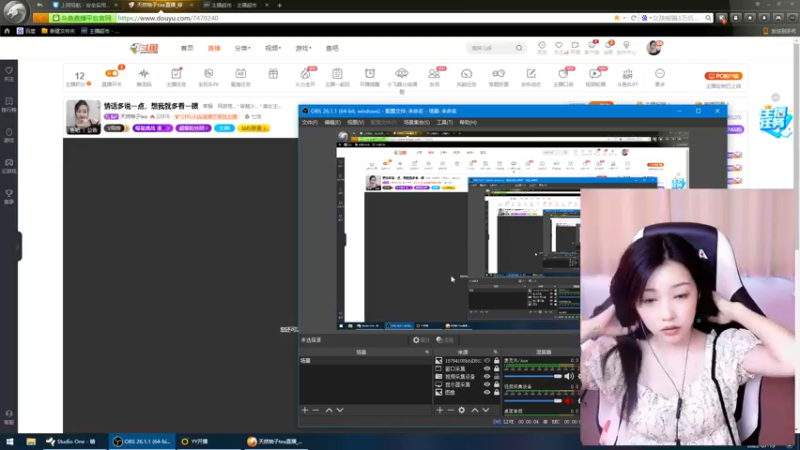Image resolution: width=800 pixels, height=450 pixels.
Task: Open the shield PK icon in streamer toolbar
Action: 208,73
